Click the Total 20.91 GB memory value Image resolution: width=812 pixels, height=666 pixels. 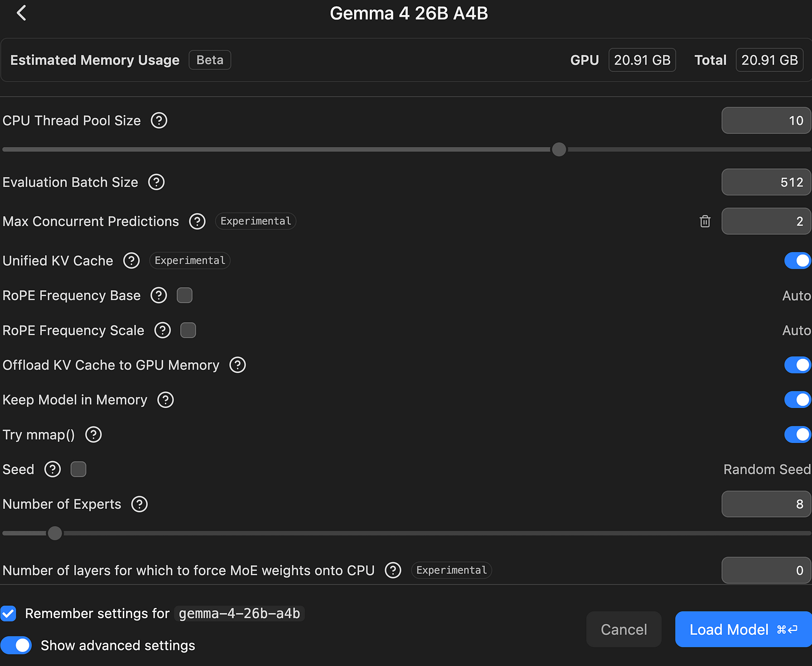(770, 60)
